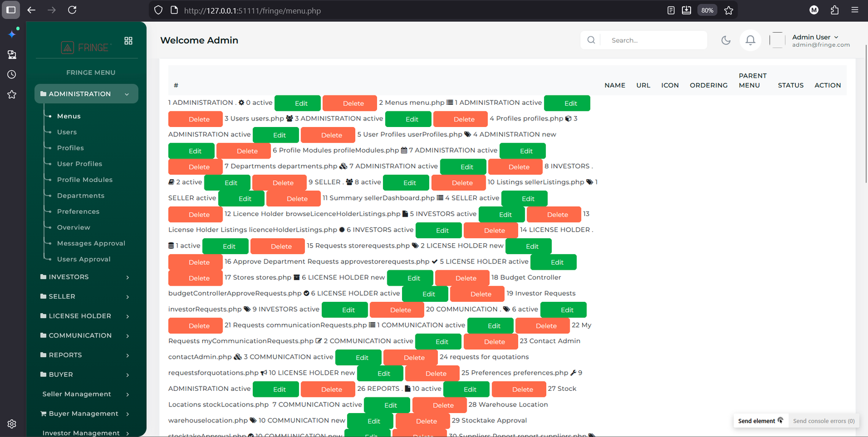Click the notification bell icon

tap(750, 40)
